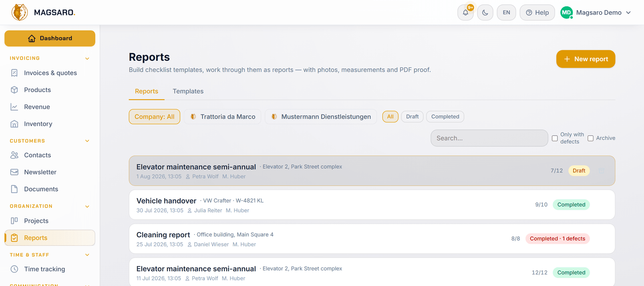Screen dimensions: 644x286
Task: Toggle dark mode moon icon
Action: pyautogui.click(x=485, y=12)
